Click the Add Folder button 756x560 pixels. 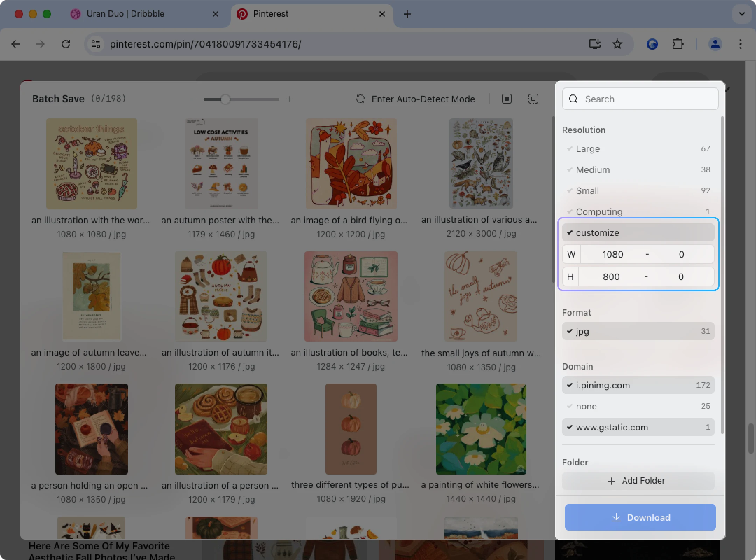[638, 481]
